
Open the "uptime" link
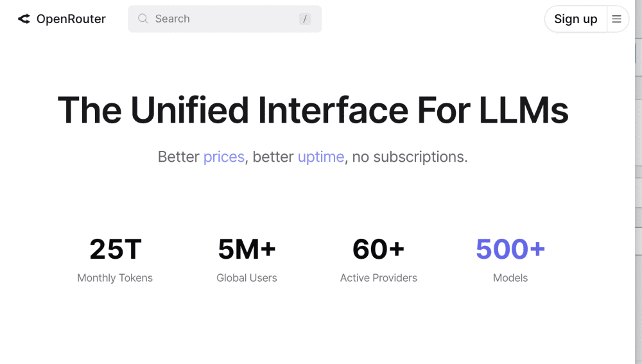pyautogui.click(x=320, y=157)
